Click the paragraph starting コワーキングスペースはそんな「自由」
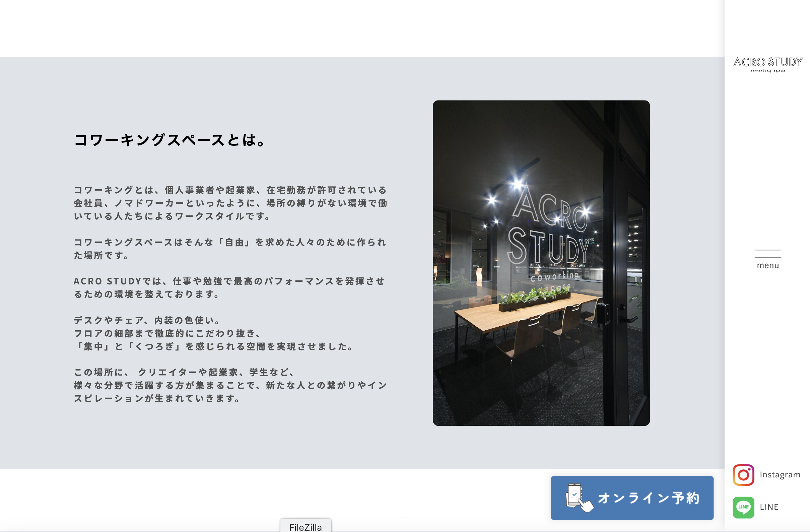 230,249
